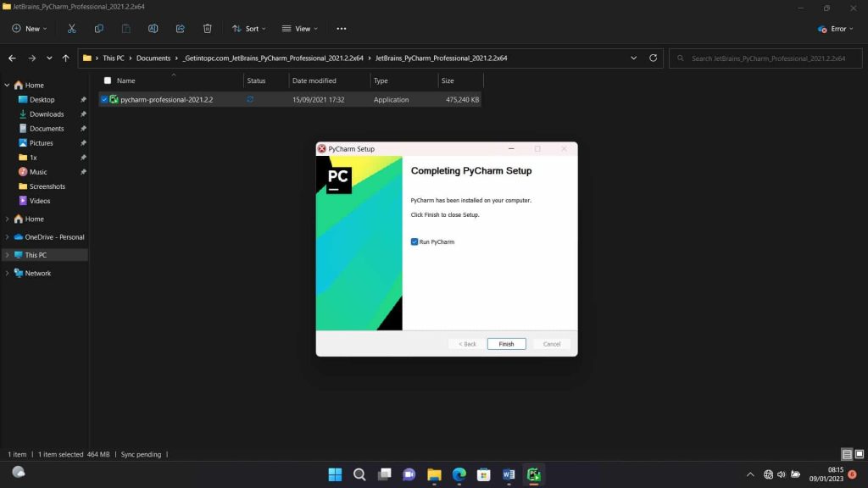Open the PyCharm installer from the taskbar

coord(533,474)
